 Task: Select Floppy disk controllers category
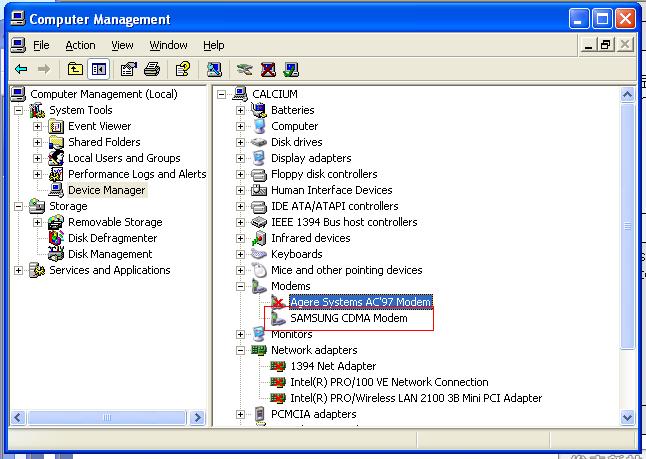click(x=324, y=174)
